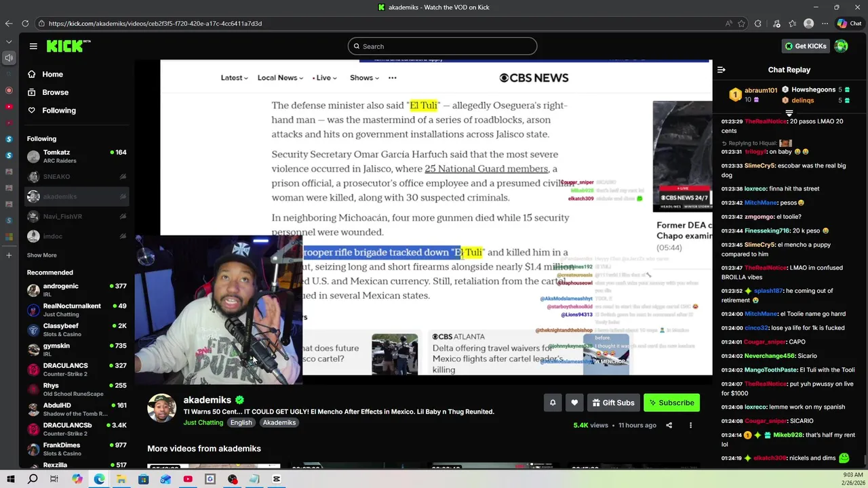Add a new tab with plus icon
868x488 pixels.
click(9, 256)
